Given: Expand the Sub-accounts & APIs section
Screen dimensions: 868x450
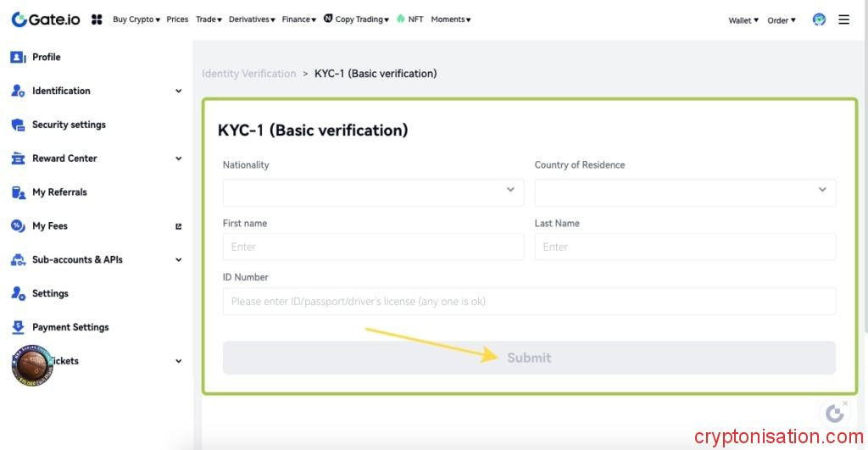Looking at the screenshot, I should pyautogui.click(x=178, y=260).
